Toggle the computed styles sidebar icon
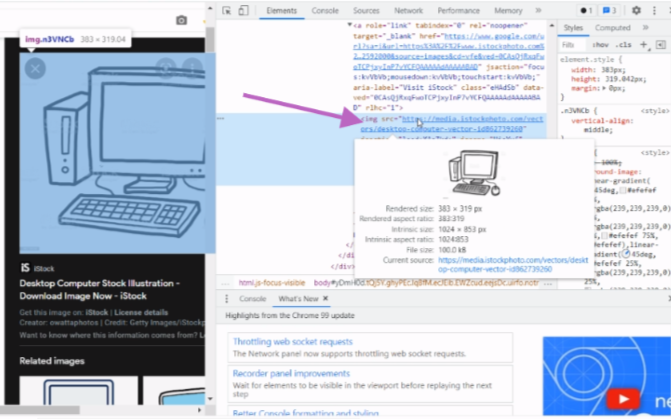The width and height of the screenshot is (671, 419). pos(661,45)
